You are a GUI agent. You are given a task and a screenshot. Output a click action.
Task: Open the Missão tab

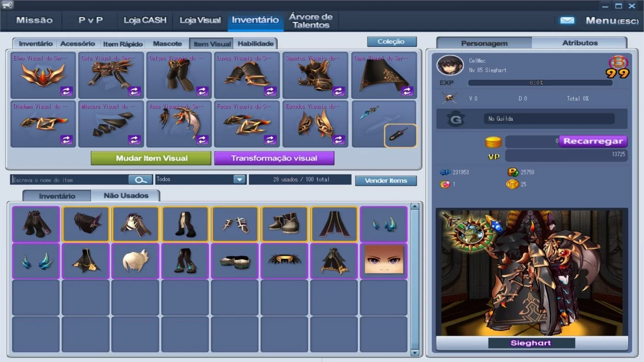click(x=34, y=20)
